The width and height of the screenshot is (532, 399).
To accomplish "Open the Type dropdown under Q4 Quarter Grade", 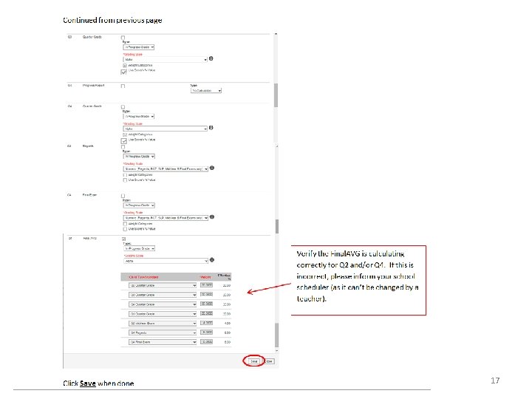I will click(139, 117).
